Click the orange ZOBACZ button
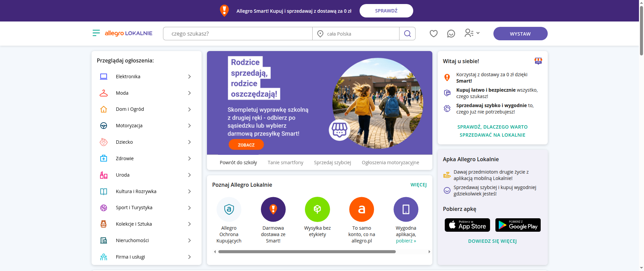Image resolution: width=644 pixels, height=271 pixels. pos(246,145)
